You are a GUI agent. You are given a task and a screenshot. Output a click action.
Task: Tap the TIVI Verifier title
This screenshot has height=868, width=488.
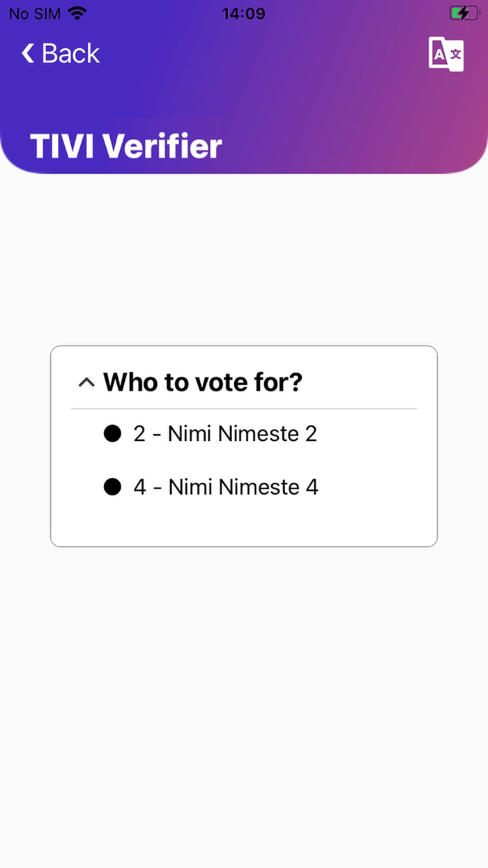[125, 147]
